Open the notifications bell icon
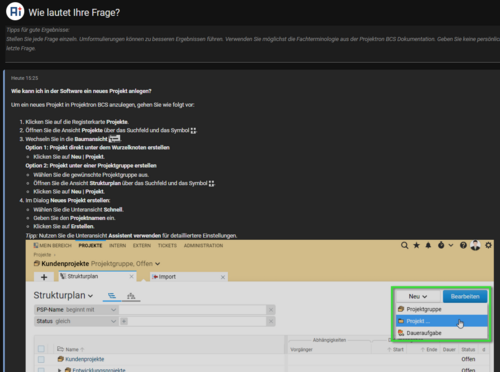Screen dimensions: 500x372 (428, 246)
